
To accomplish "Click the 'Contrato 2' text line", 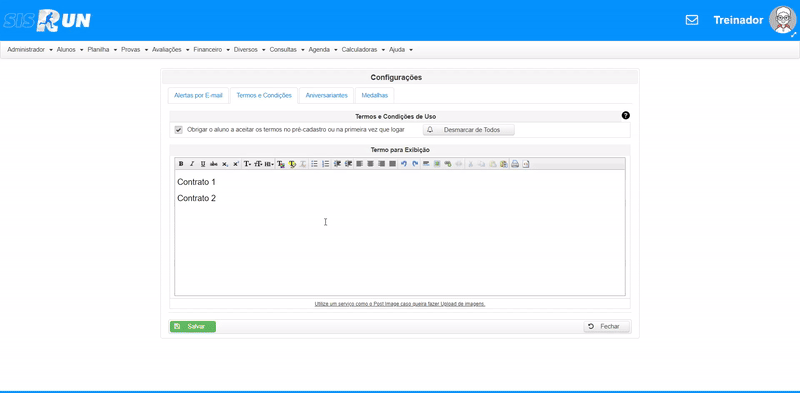I will pos(196,199).
